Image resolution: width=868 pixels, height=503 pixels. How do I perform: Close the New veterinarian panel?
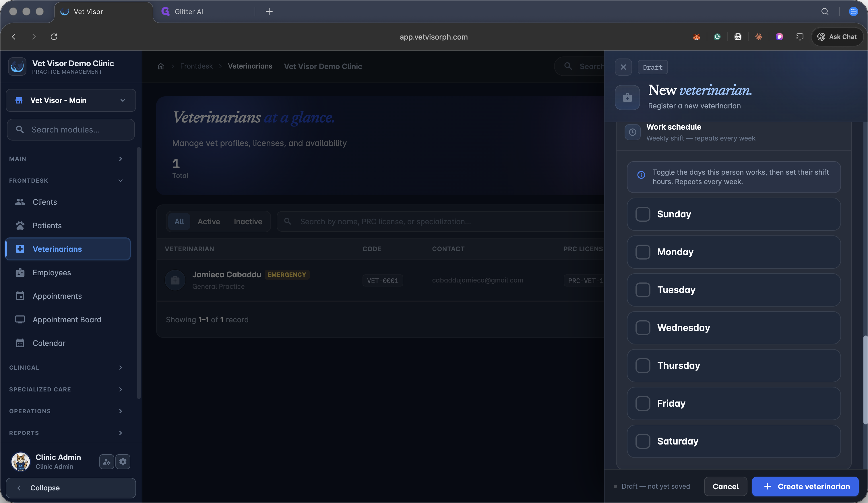click(x=623, y=67)
